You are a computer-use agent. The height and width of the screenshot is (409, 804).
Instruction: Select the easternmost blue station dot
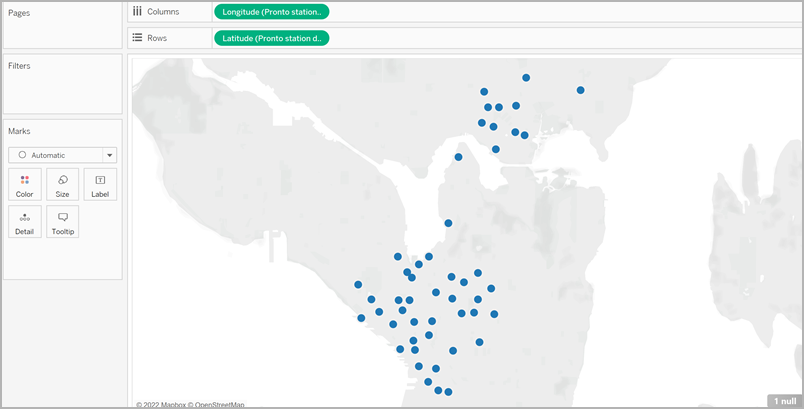click(580, 90)
